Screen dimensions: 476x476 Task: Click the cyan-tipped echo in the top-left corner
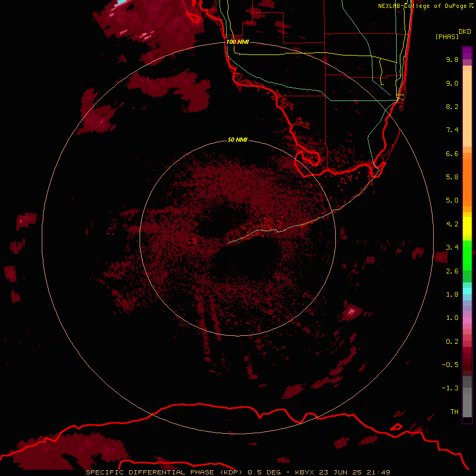[x=121, y=2]
